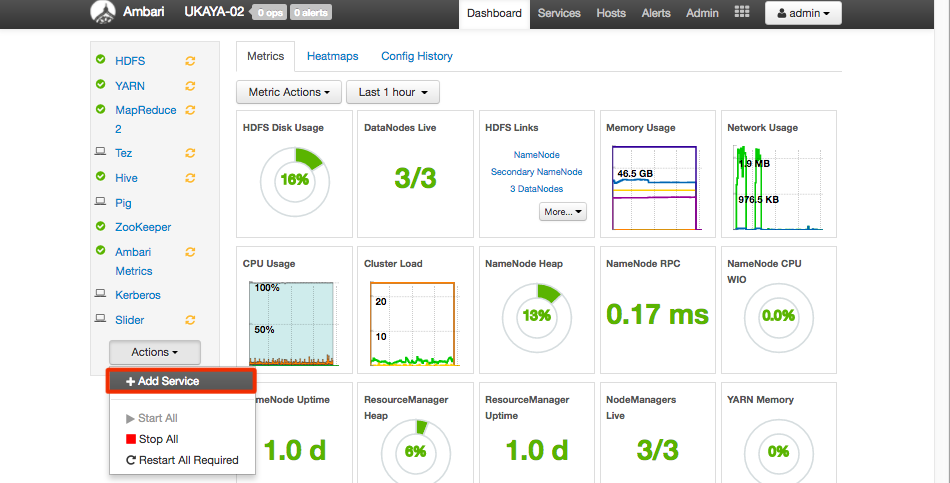The width and height of the screenshot is (950, 483).
Task: Select the Metrics tab
Action: pyautogui.click(x=265, y=56)
